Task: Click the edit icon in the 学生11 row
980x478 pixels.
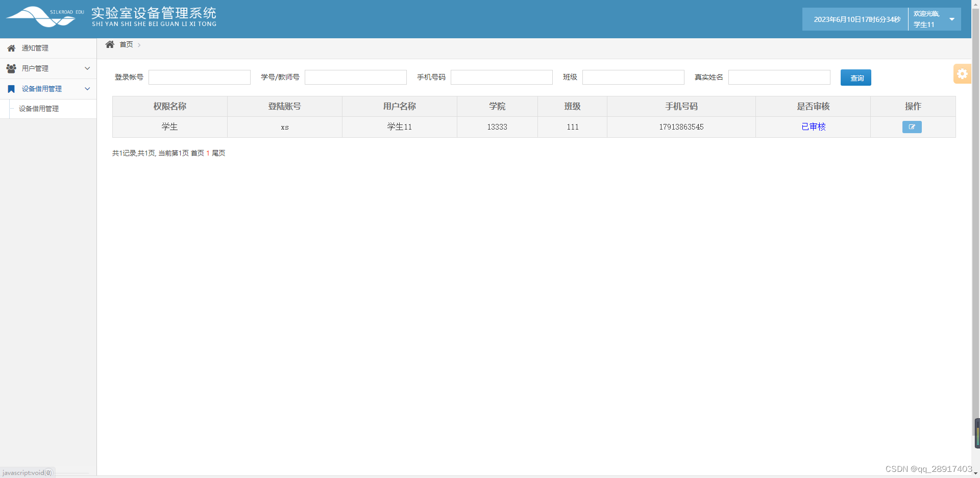Action: coord(912,127)
